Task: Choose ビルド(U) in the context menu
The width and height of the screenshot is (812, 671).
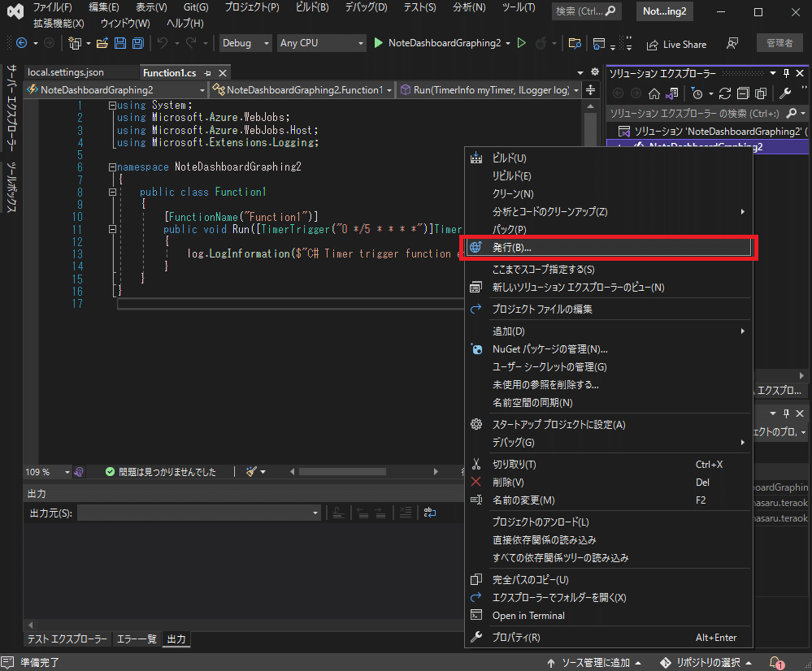Action: [x=609, y=158]
